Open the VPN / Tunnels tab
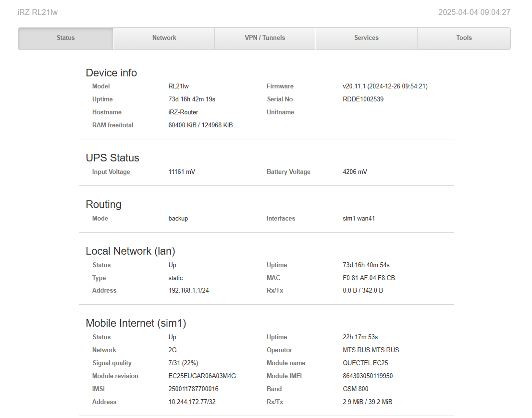532x418 pixels. point(265,38)
